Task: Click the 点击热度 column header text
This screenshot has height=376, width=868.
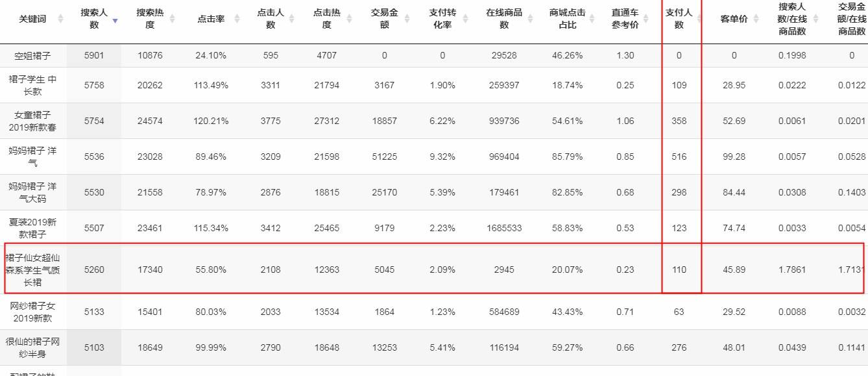Action: pyautogui.click(x=326, y=19)
